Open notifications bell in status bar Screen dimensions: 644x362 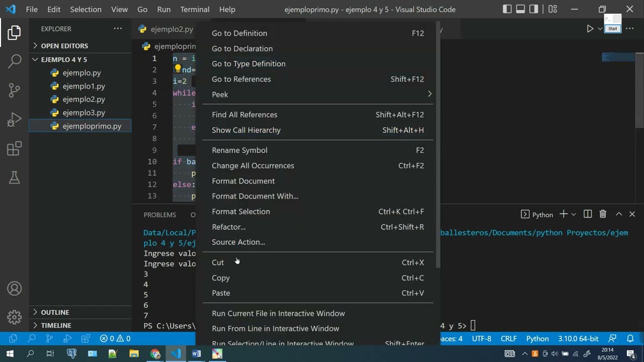pyautogui.click(x=630, y=338)
